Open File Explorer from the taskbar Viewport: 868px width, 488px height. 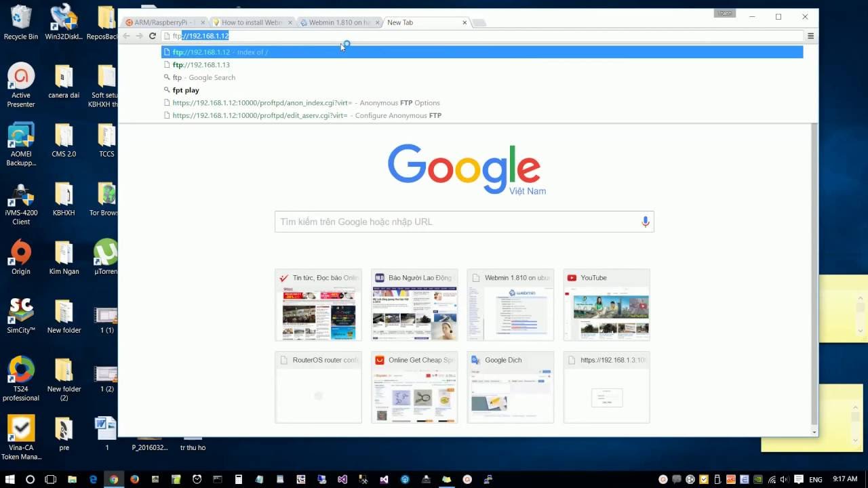(x=72, y=479)
